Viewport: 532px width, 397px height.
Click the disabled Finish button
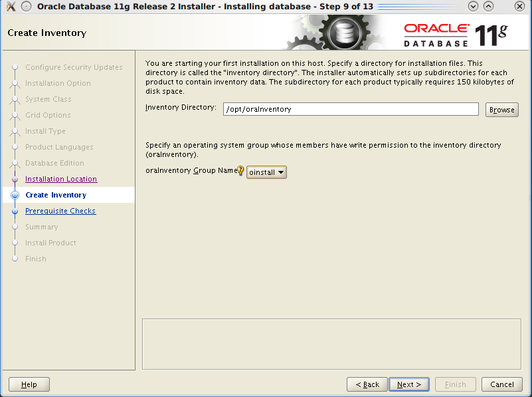coord(456,384)
